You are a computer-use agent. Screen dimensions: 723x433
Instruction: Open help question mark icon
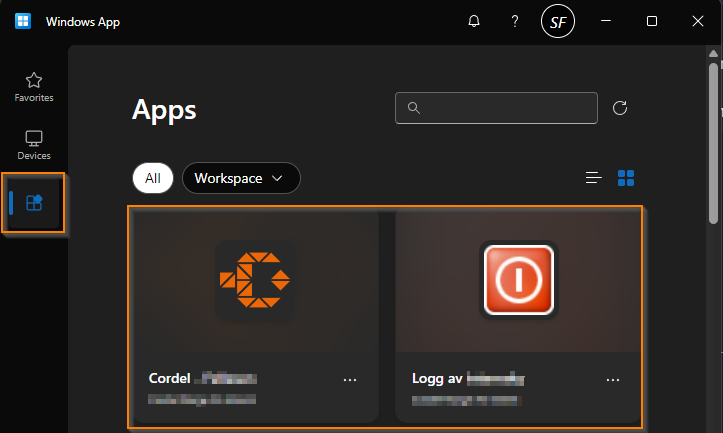pos(515,21)
